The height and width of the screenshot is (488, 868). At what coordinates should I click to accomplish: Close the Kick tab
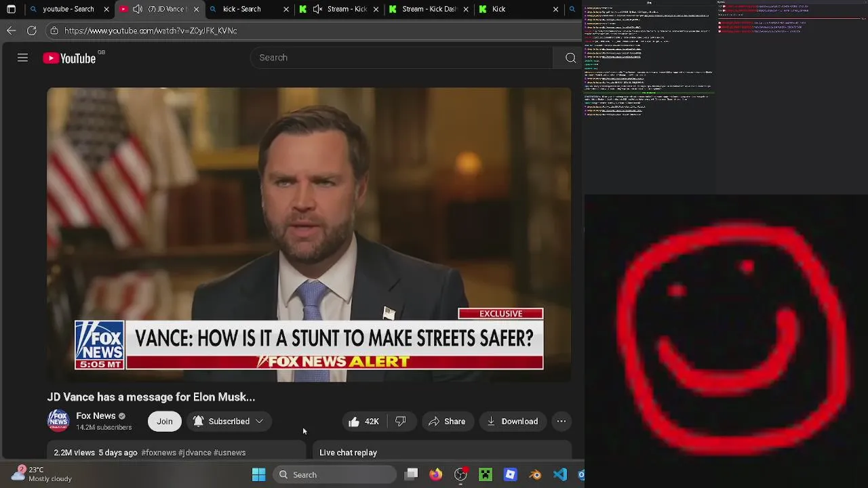[x=555, y=9]
